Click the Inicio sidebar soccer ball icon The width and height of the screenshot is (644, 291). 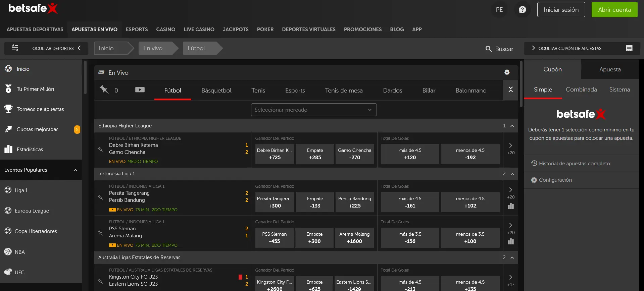click(8, 69)
